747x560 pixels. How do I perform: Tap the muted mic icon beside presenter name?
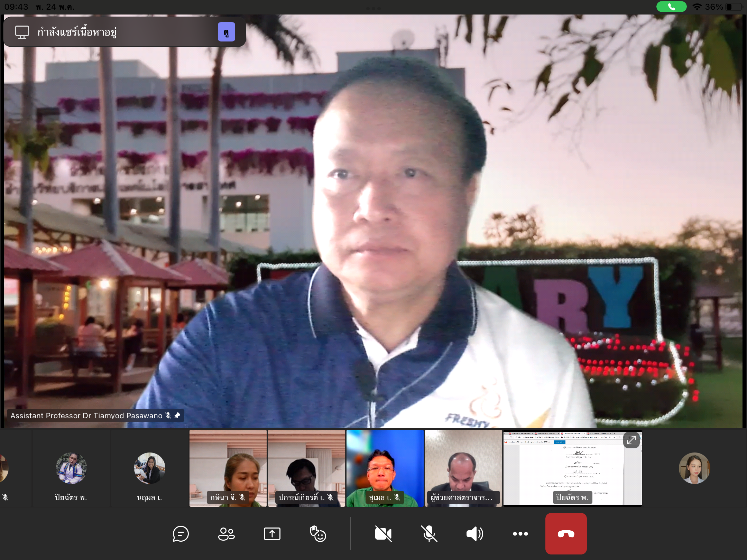(168, 416)
